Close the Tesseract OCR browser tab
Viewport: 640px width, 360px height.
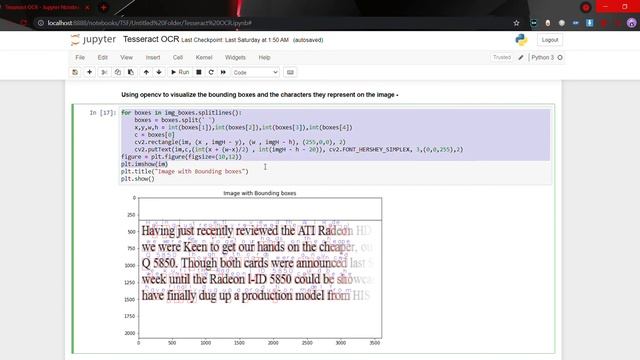point(87,7)
